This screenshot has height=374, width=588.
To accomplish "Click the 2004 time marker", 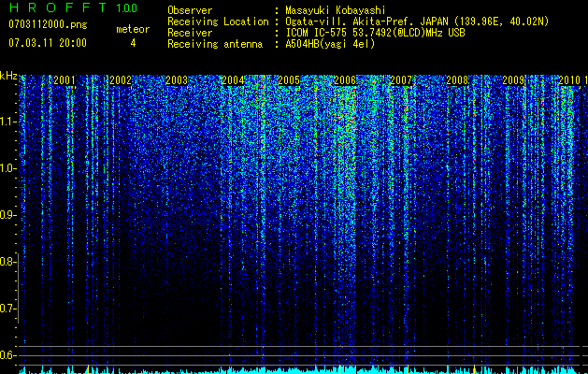I will (x=233, y=80).
